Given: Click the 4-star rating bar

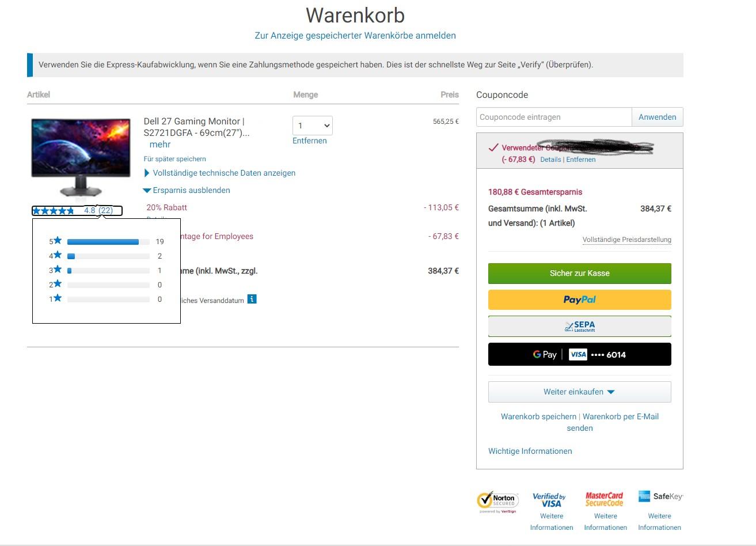Looking at the screenshot, I should (x=108, y=256).
